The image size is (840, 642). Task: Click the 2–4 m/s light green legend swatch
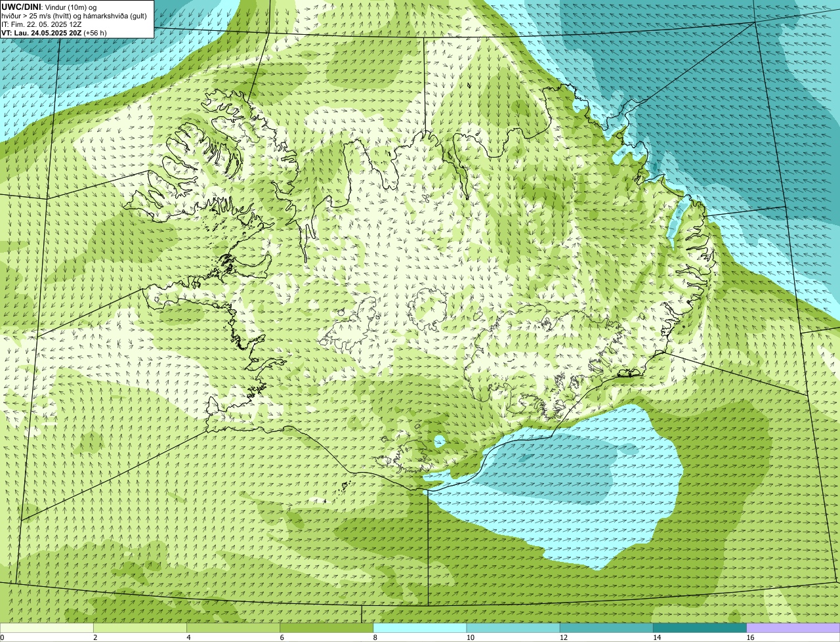click(x=140, y=628)
